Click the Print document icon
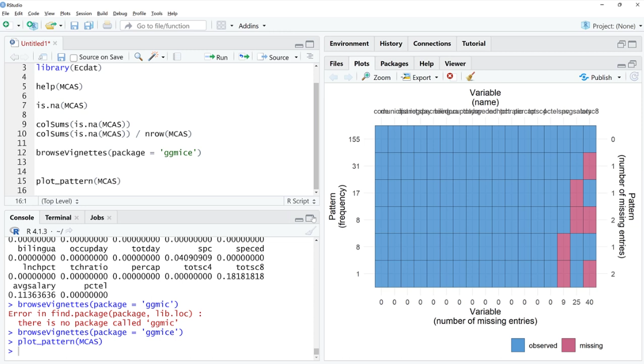 pyautogui.click(x=107, y=26)
